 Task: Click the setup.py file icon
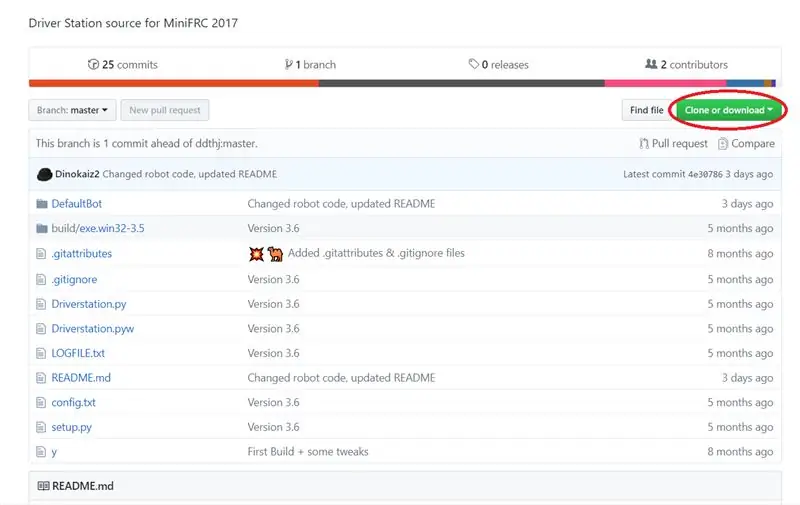tap(41, 427)
